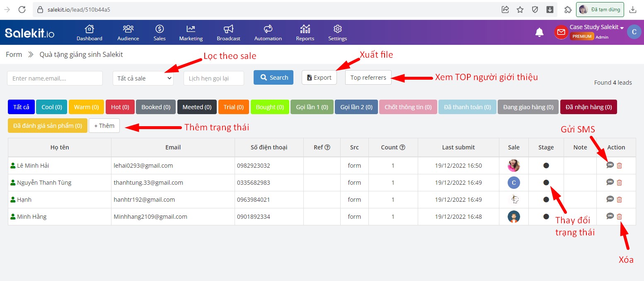Delete the Lê Minh Hải lead
Screen dimensions: 644x281
coord(620,166)
